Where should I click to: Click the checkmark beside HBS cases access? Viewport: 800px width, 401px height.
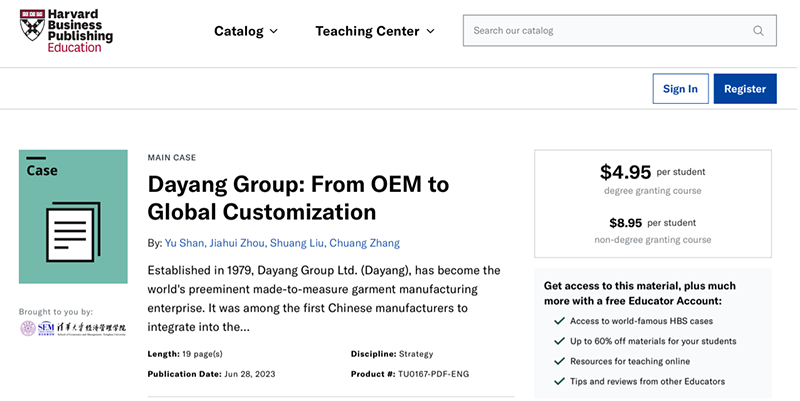pos(558,321)
